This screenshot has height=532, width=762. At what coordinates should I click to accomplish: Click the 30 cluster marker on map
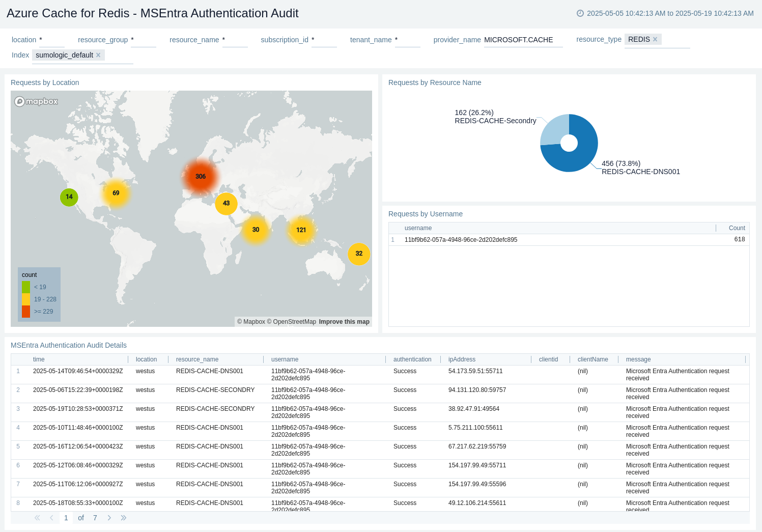[x=256, y=230]
